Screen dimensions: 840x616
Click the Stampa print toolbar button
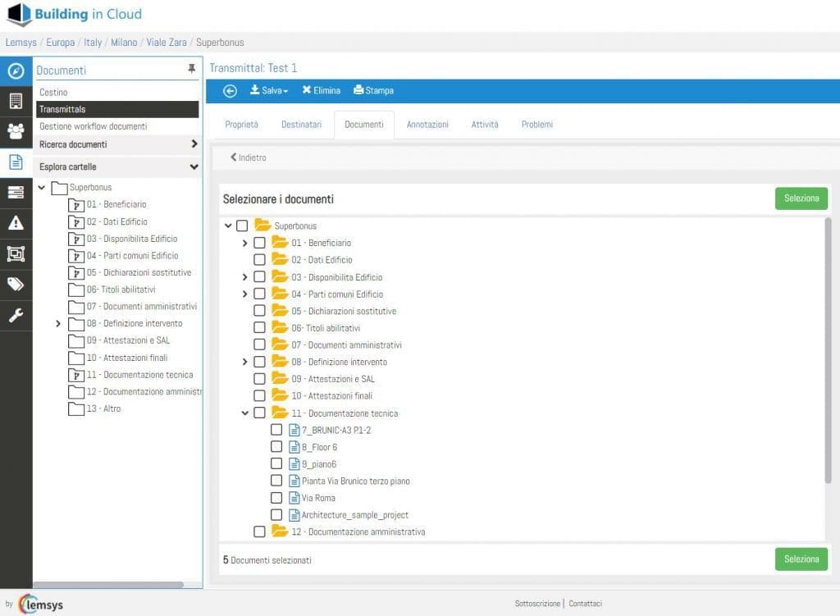[x=373, y=90]
